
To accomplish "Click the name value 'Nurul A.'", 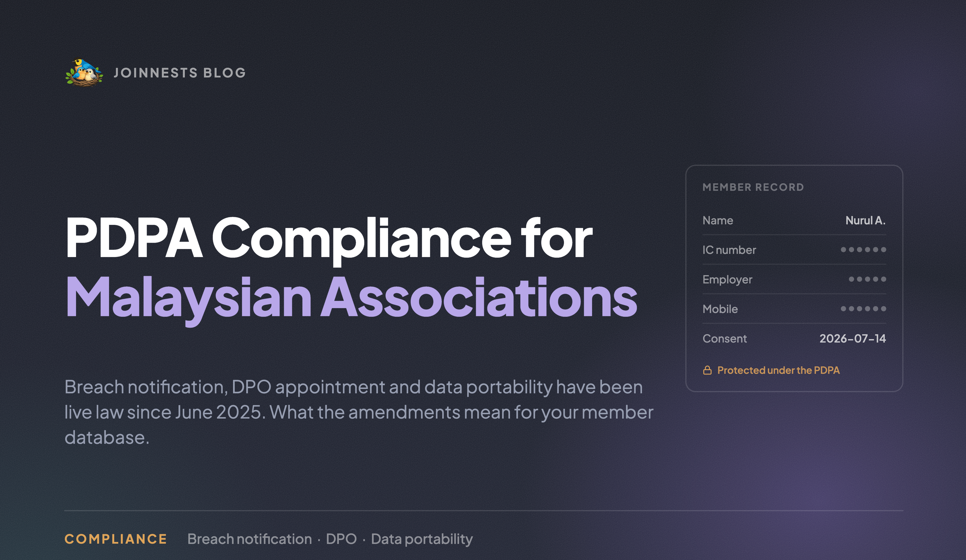I will coord(866,220).
